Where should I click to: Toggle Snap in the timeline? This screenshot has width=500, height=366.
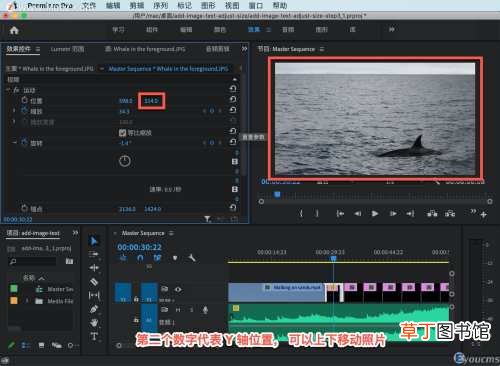[140, 258]
